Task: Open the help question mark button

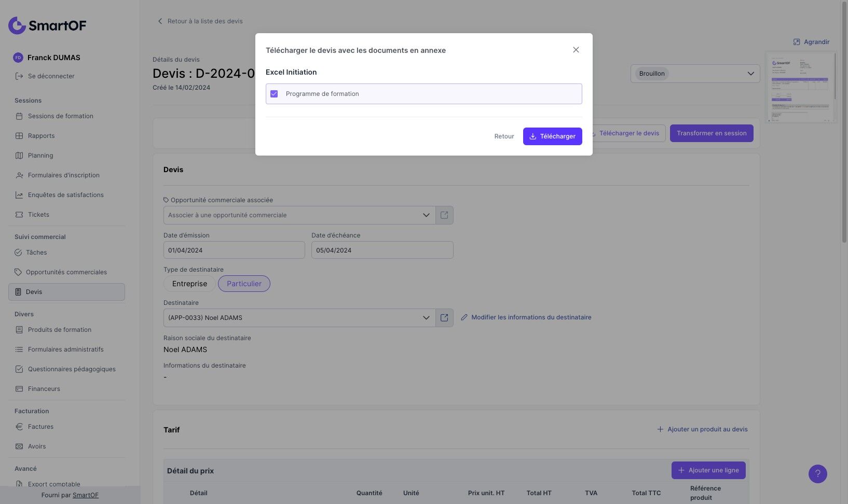Action: [x=817, y=473]
